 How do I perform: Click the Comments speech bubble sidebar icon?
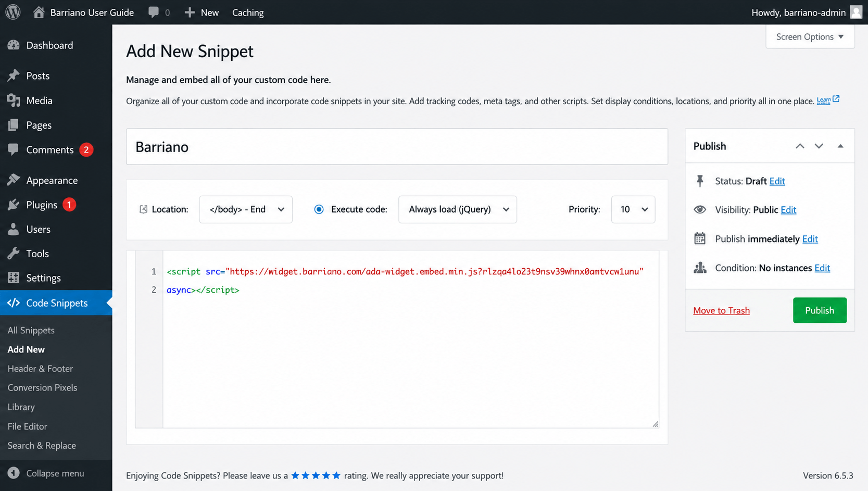click(x=14, y=149)
